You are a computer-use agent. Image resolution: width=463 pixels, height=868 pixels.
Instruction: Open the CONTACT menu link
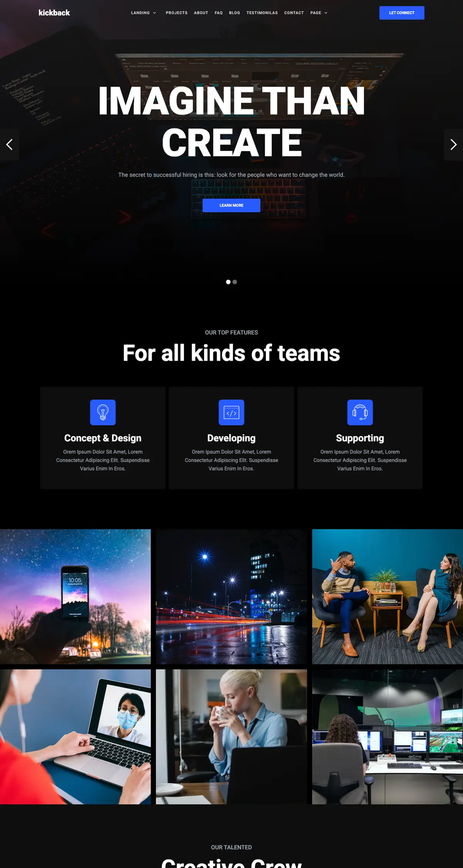point(294,13)
